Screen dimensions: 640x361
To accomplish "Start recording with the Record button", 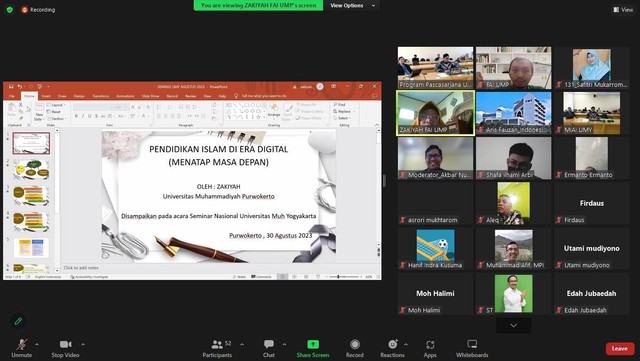I will coord(355,348).
